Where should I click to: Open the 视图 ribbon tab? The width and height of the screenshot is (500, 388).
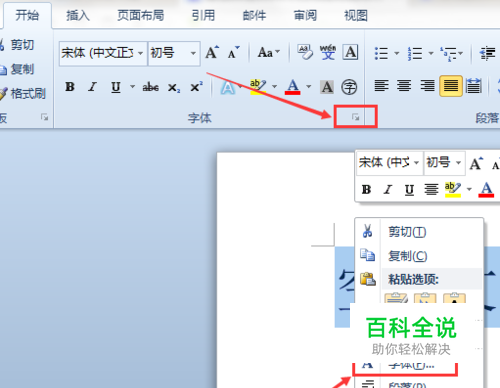coord(356,15)
